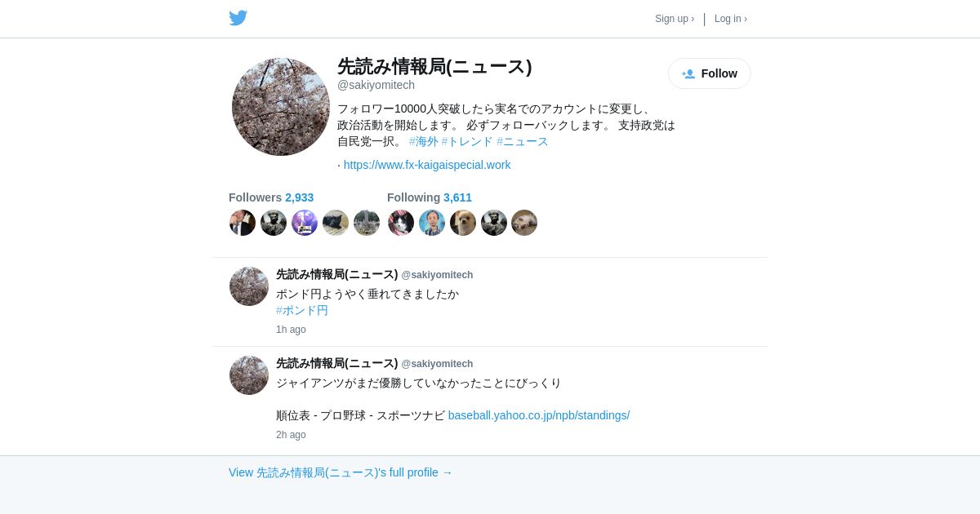The image size is (980, 514).
Task: Click the Twitter bird logo
Action: tap(238, 18)
